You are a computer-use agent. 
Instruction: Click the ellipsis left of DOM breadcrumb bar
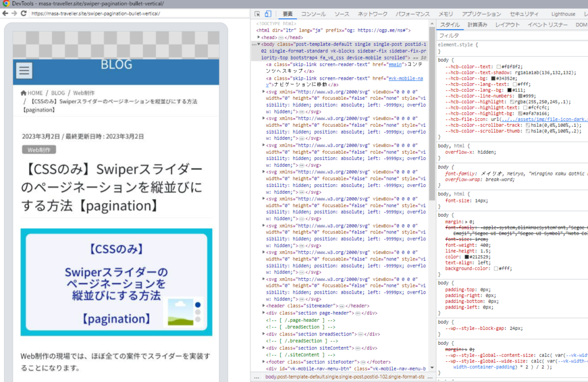257,377
